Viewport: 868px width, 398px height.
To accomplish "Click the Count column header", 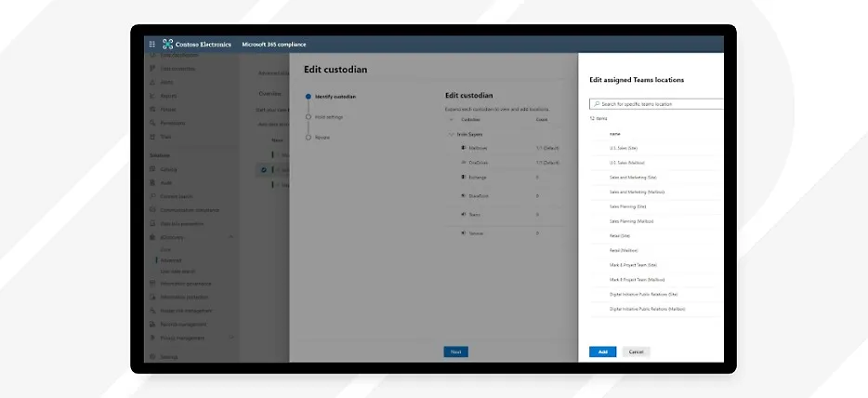I will click(x=542, y=120).
